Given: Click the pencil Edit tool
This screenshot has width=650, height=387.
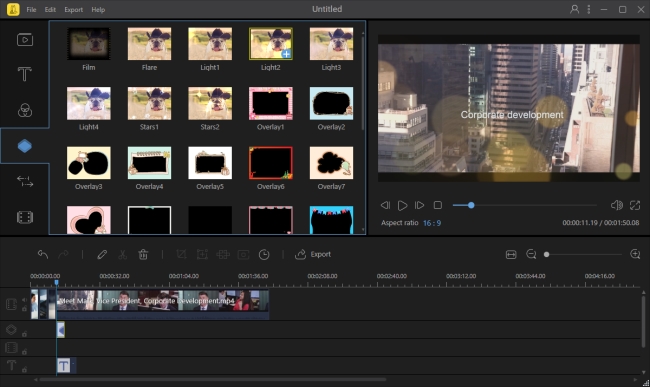Looking at the screenshot, I should (x=102, y=254).
